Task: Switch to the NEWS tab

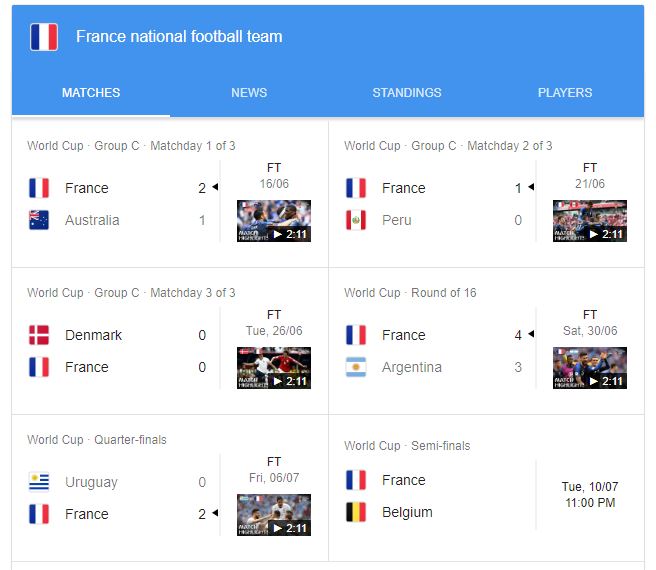Action: coord(249,92)
